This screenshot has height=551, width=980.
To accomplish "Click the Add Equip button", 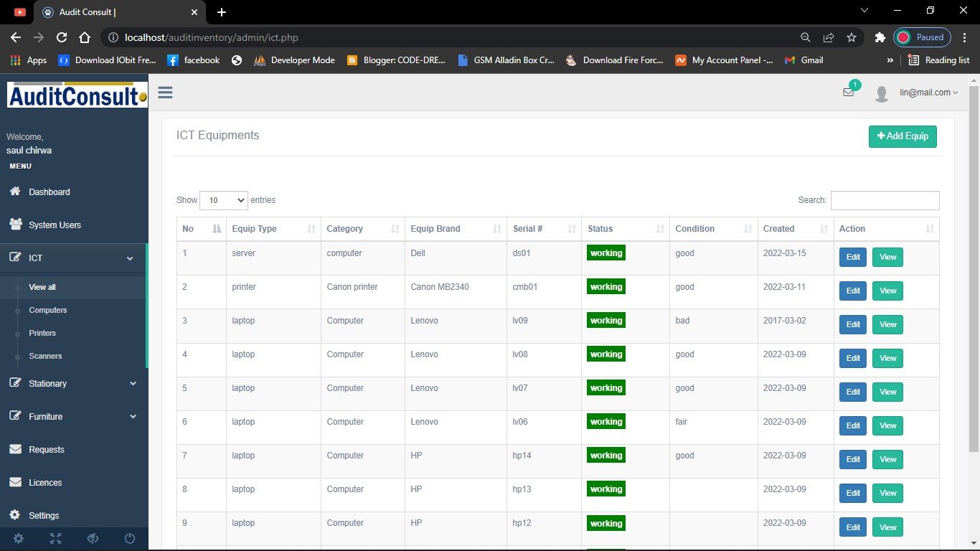I will (x=902, y=136).
